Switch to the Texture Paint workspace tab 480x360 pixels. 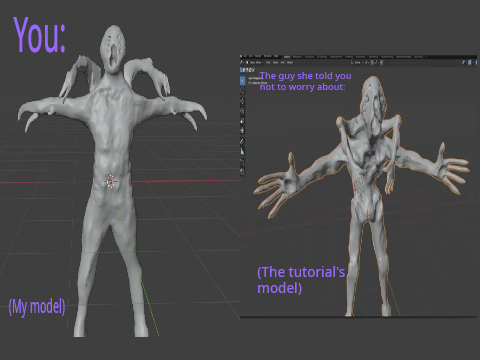336,57
